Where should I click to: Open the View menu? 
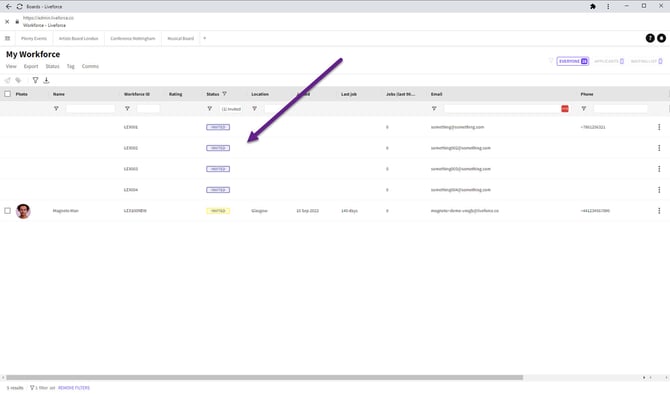(11, 66)
